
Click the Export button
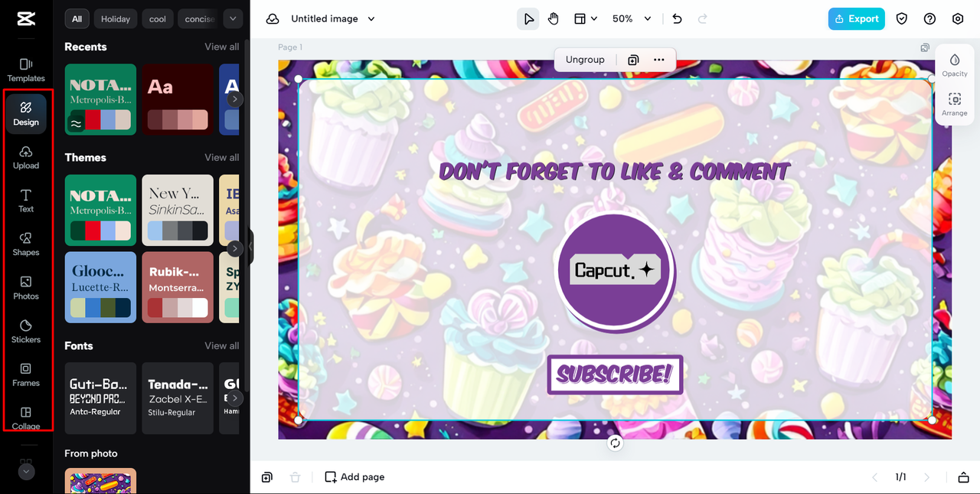[856, 19]
